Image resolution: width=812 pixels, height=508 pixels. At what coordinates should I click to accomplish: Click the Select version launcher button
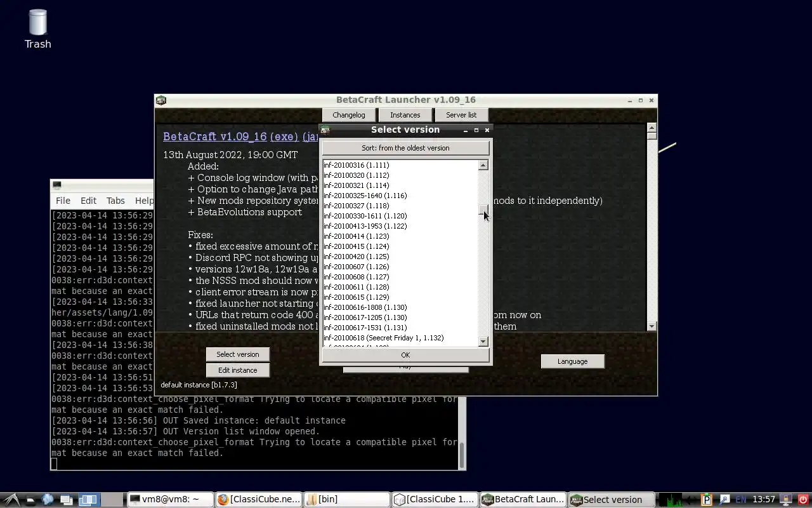[238, 354]
